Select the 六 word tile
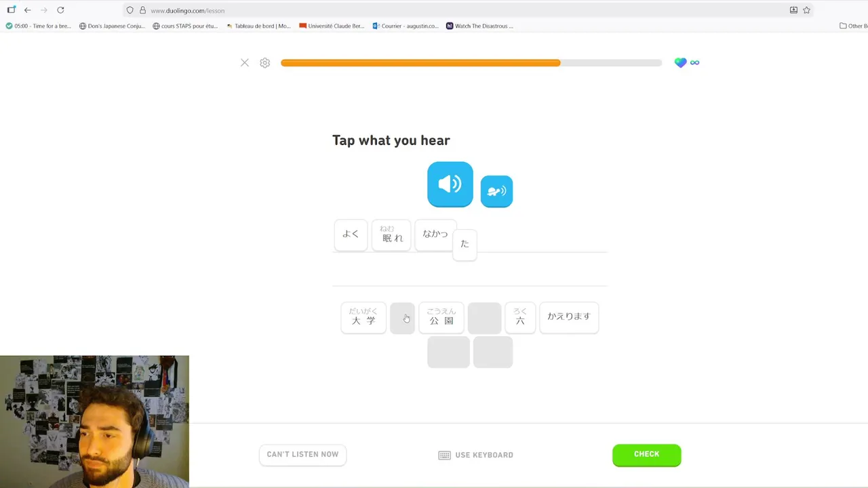Screen dimensions: 868x488 [520, 318]
